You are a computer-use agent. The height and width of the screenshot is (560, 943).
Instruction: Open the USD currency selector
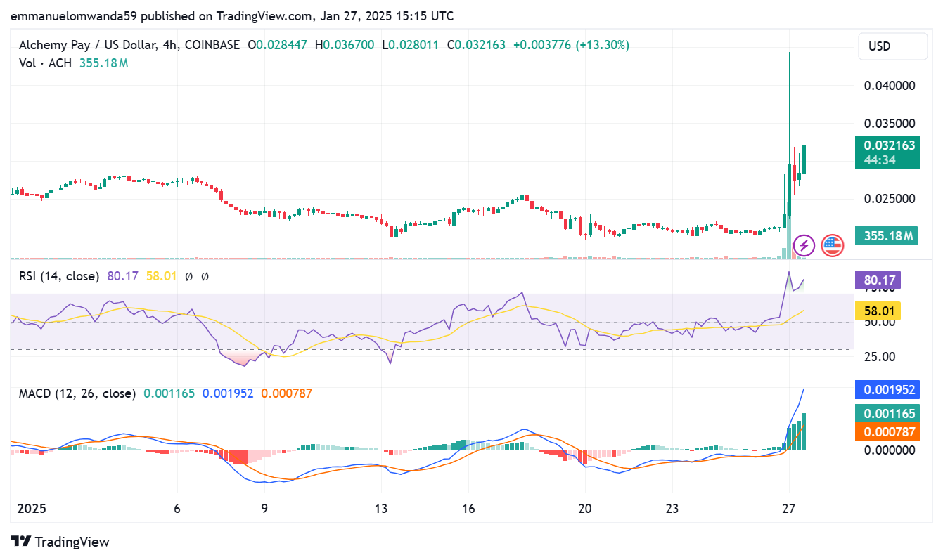(x=892, y=46)
